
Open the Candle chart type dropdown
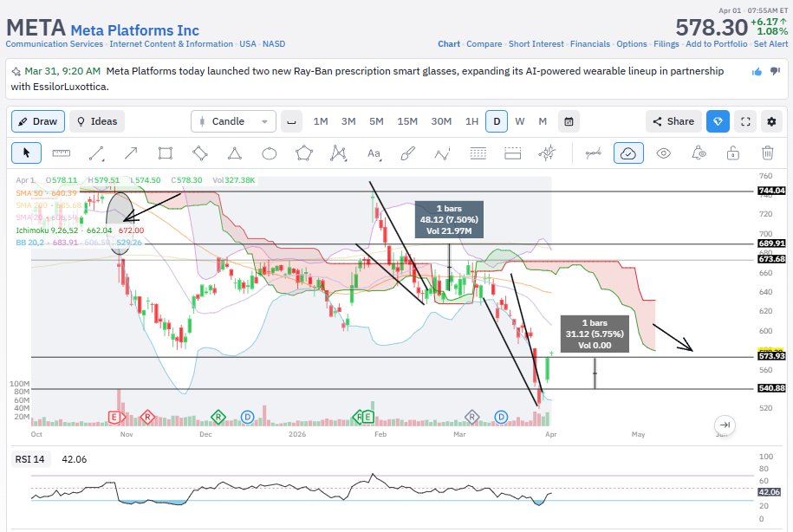[x=234, y=121]
